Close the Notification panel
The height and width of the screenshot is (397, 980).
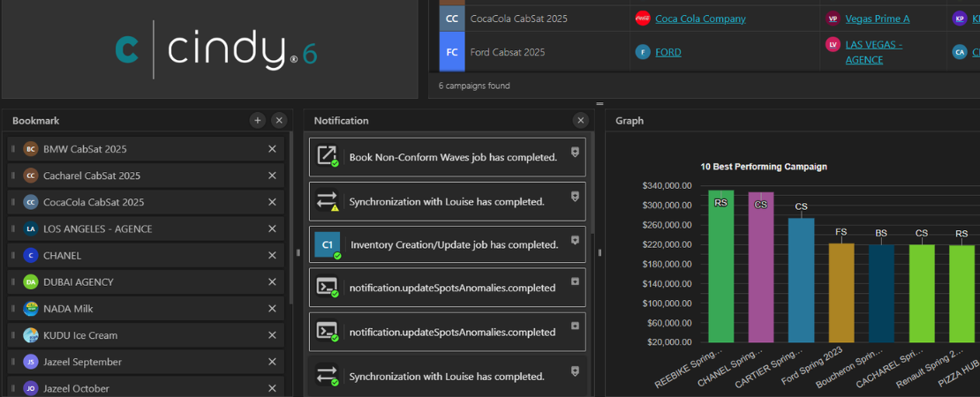(x=581, y=121)
